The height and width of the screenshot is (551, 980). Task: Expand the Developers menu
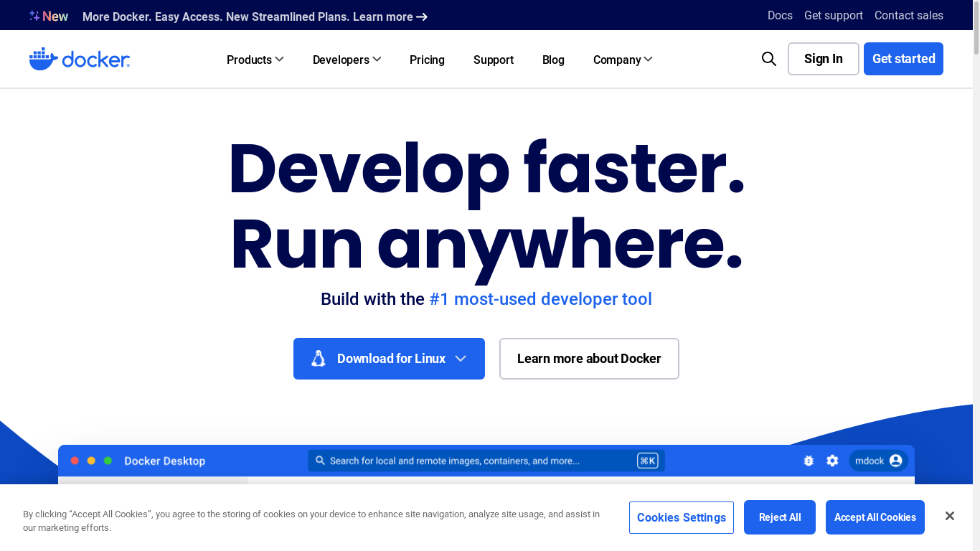347,60
